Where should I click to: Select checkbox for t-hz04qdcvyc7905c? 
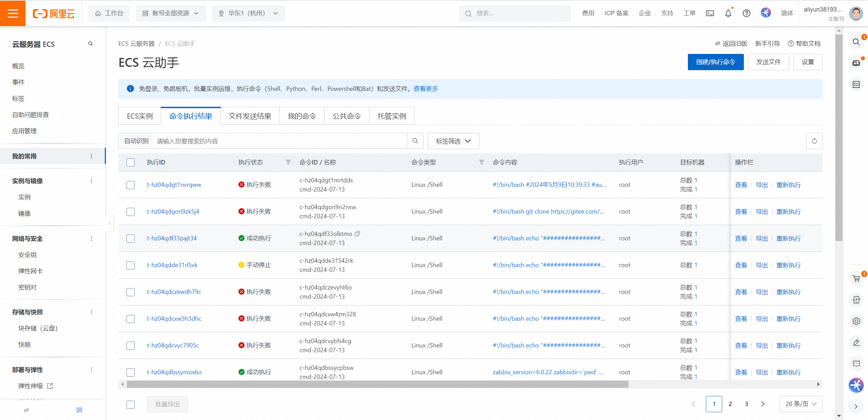tap(131, 345)
